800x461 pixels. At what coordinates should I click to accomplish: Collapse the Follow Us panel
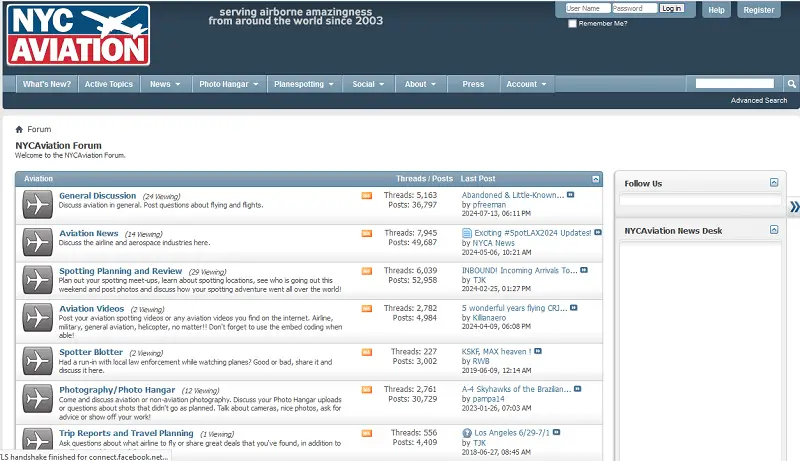click(x=774, y=183)
